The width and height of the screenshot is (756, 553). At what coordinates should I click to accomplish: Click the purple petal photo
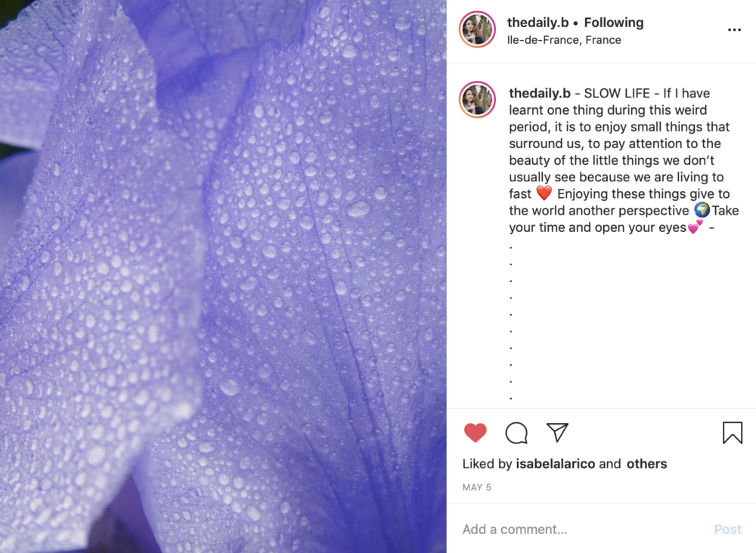click(223, 276)
